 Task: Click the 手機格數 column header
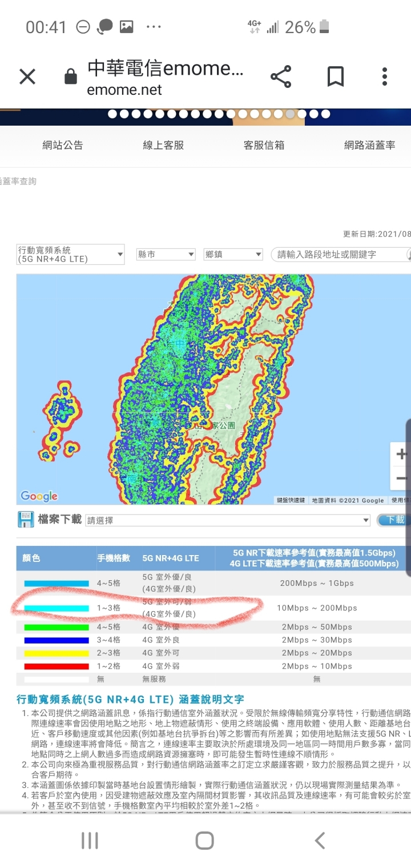point(114,558)
